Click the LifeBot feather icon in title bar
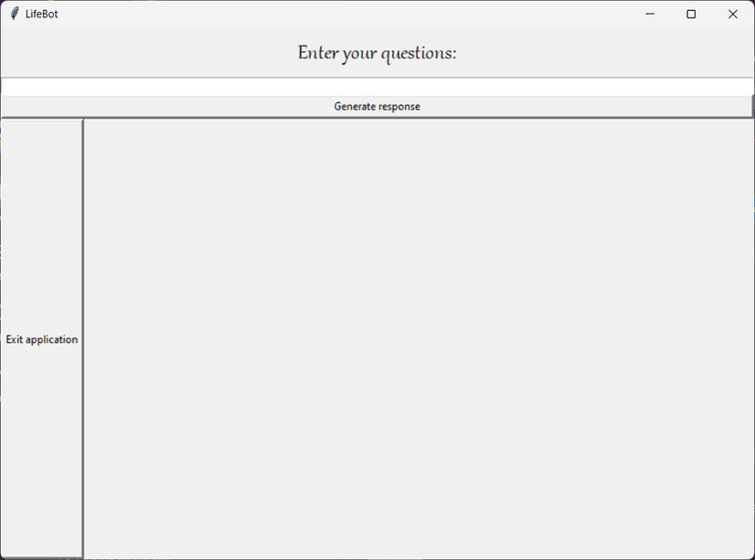 click(15, 14)
